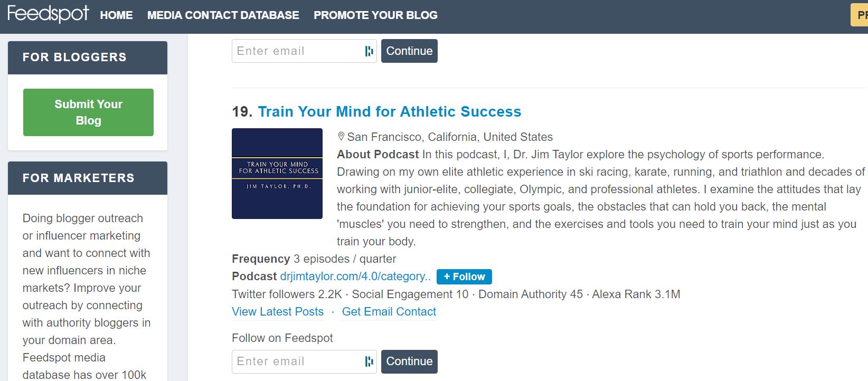
Task: Click the Get Email Contact link
Action: click(x=389, y=311)
